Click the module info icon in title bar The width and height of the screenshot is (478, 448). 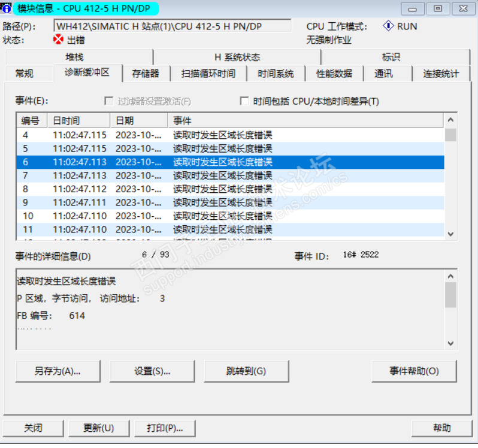click(5, 8)
